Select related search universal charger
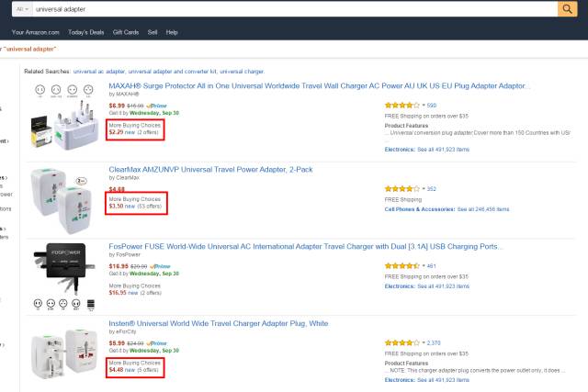This screenshot has width=588, height=392. click(x=242, y=72)
